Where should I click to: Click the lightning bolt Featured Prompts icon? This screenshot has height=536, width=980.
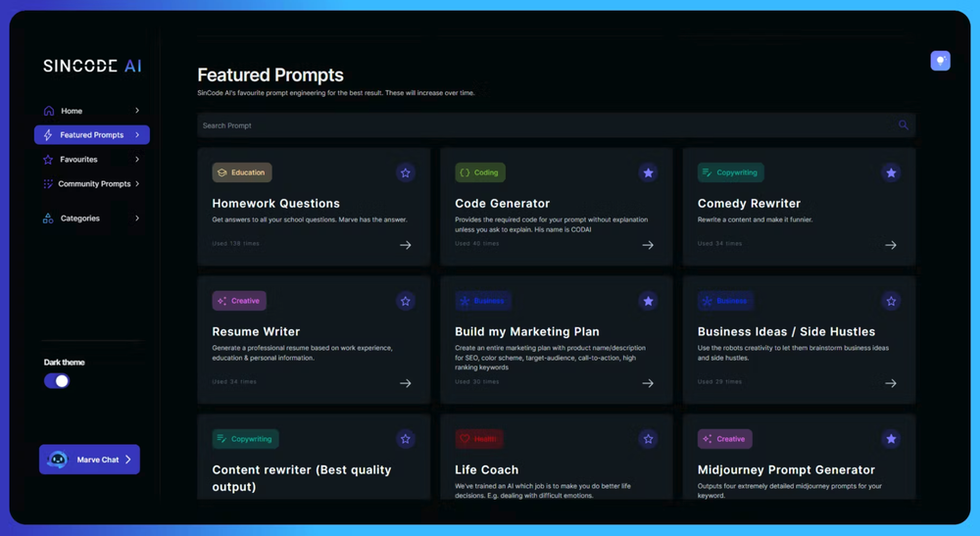pos(47,135)
